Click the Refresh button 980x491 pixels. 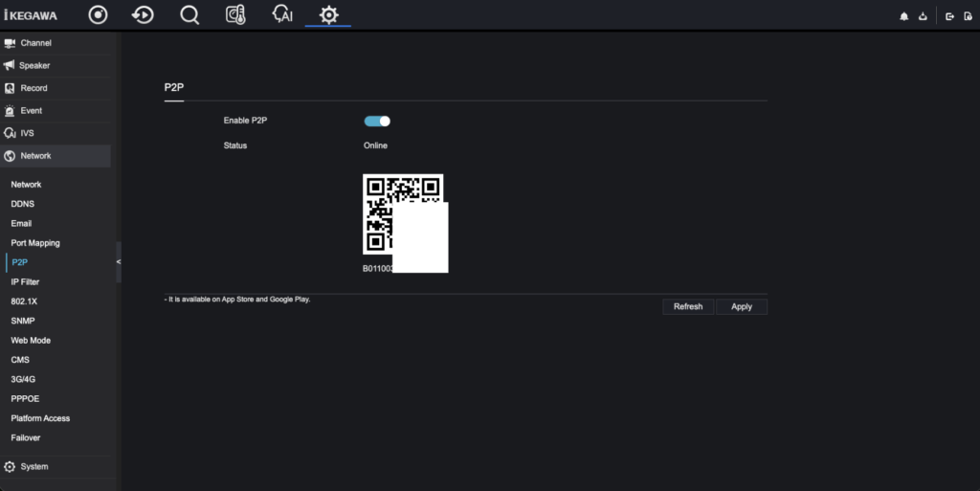pyautogui.click(x=688, y=306)
